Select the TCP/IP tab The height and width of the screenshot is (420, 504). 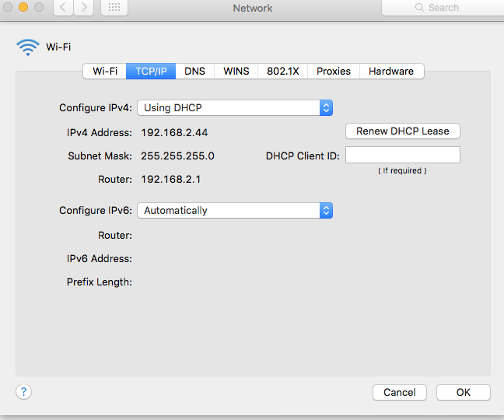point(151,71)
